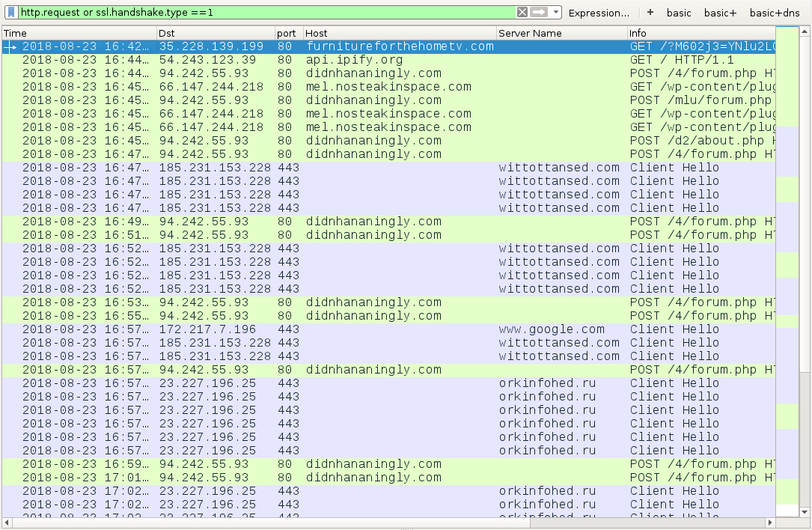Select the POST /mlu/forum.php info cell
This screenshot has height=530, width=812.
point(702,100)
